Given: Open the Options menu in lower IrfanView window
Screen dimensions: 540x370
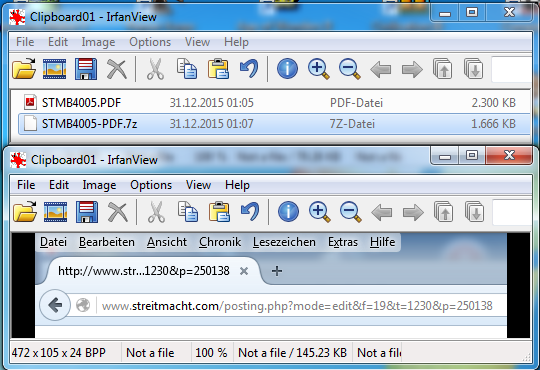Looking at the screenshot, I should tap(151, 185).
